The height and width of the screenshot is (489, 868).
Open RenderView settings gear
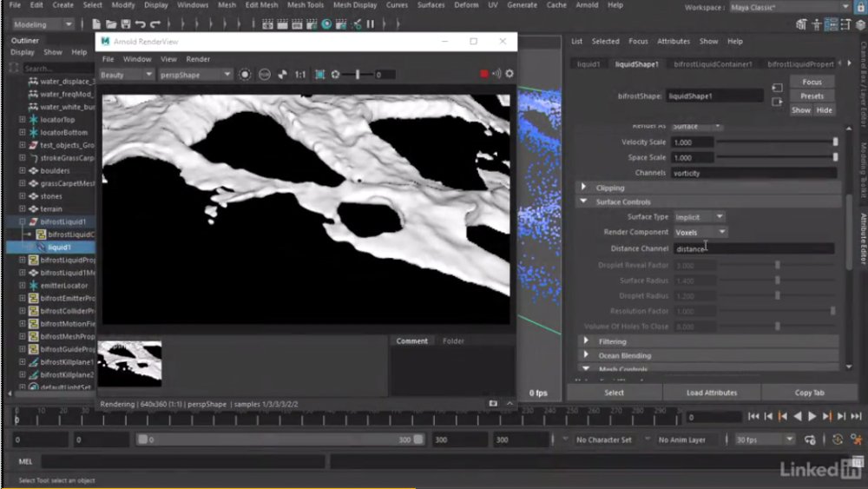pos(510,74)
